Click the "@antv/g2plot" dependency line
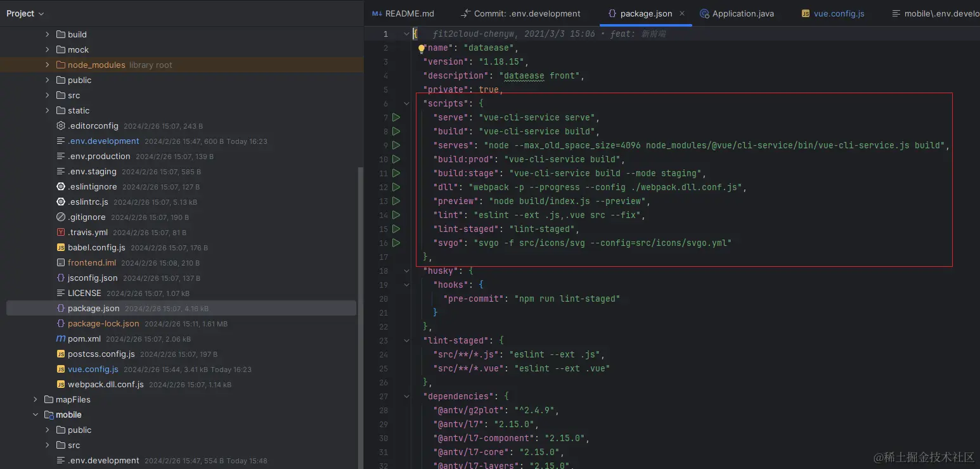 tap(496, 410)
